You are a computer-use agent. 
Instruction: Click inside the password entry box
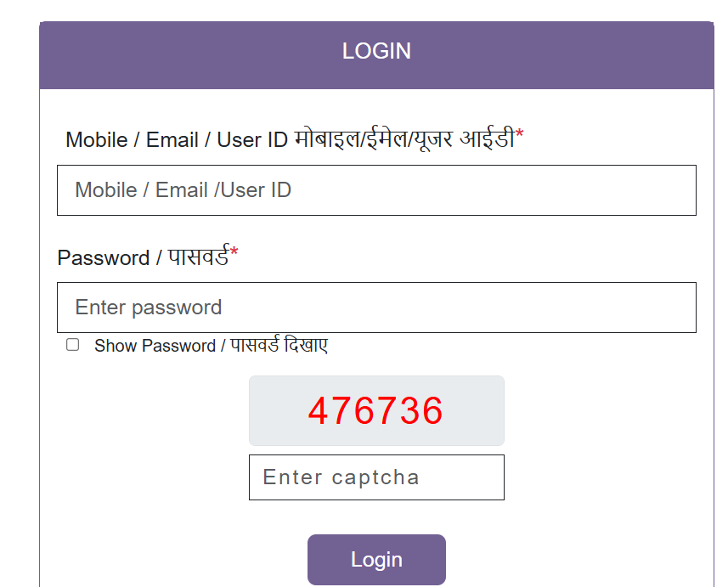click(376, 308)
